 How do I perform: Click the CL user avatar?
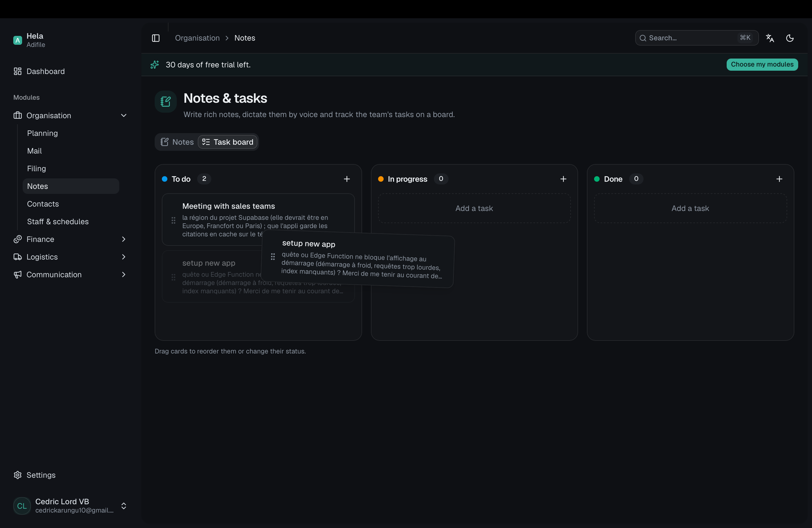click(x=22, y=506)
